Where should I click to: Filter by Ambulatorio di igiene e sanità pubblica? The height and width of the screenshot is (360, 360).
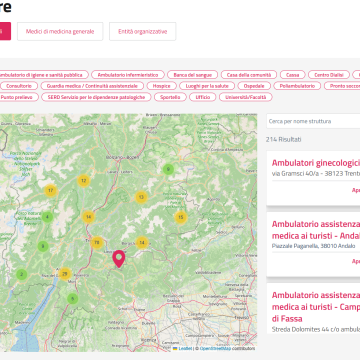point(43,75)
